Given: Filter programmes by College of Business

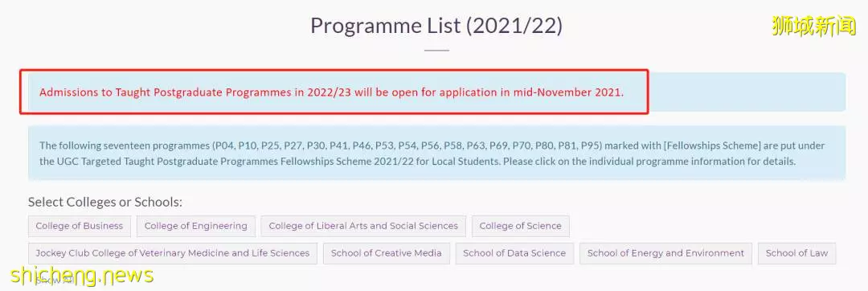Looking at the screenshot, I should pyautogui.click(x=79, y=226).
